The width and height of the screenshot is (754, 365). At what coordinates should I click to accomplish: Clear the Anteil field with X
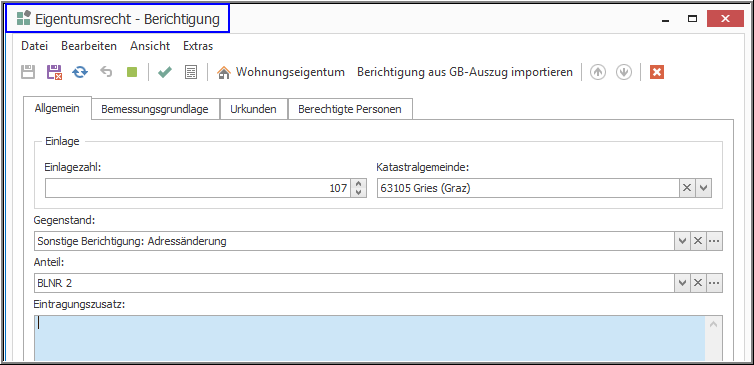(x=698, y=283)
